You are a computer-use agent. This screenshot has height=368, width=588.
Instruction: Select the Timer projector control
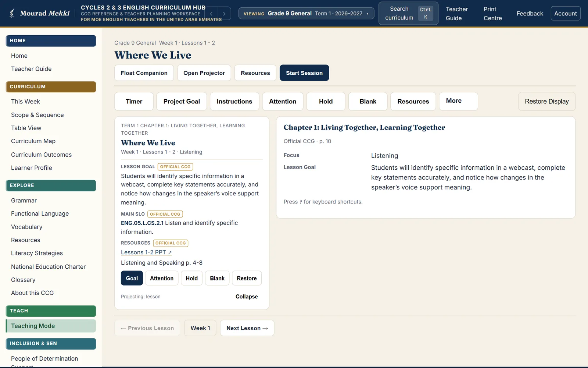click(134, 102)
